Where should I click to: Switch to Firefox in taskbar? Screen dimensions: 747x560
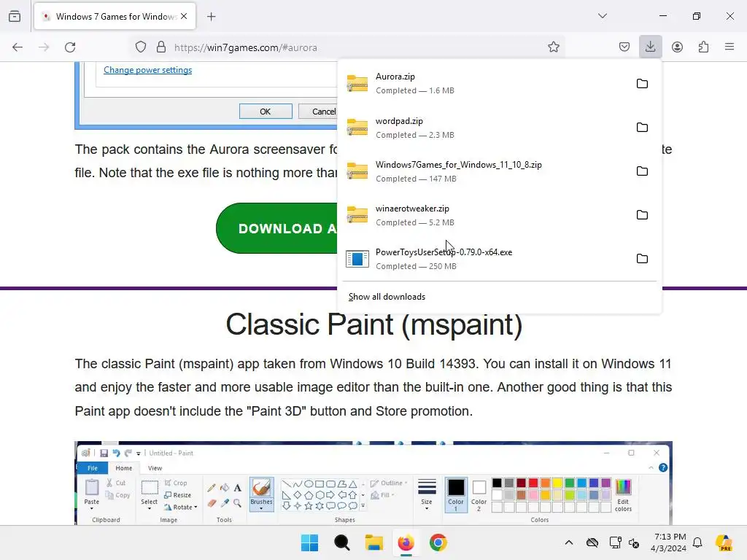[406, 542]
